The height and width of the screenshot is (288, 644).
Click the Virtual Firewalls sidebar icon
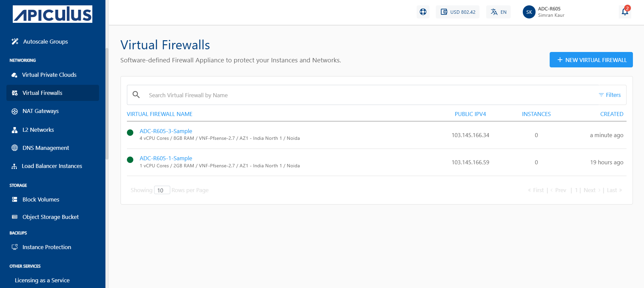(x=15, y=93)
